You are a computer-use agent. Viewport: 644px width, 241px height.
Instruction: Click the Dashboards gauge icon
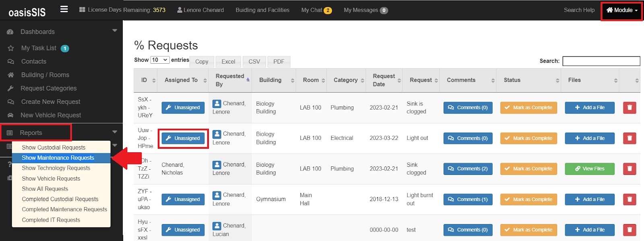pos(10,32)
